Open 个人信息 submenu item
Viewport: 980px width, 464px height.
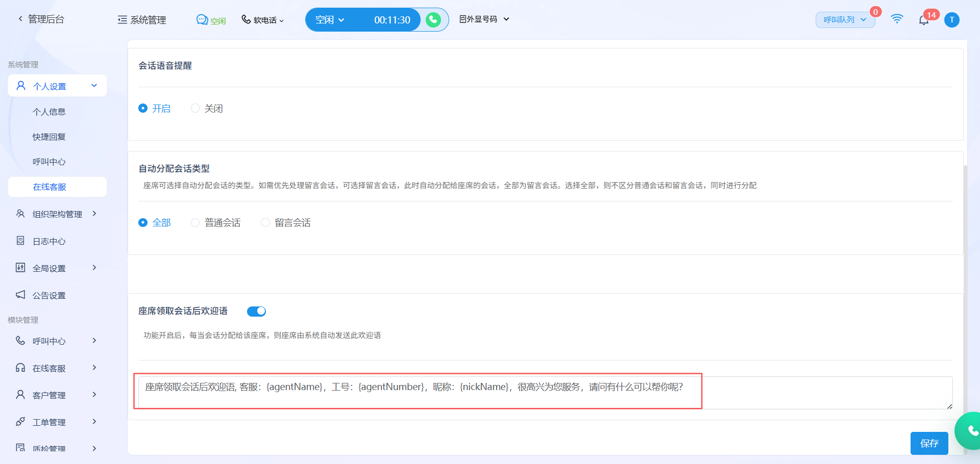49,112
